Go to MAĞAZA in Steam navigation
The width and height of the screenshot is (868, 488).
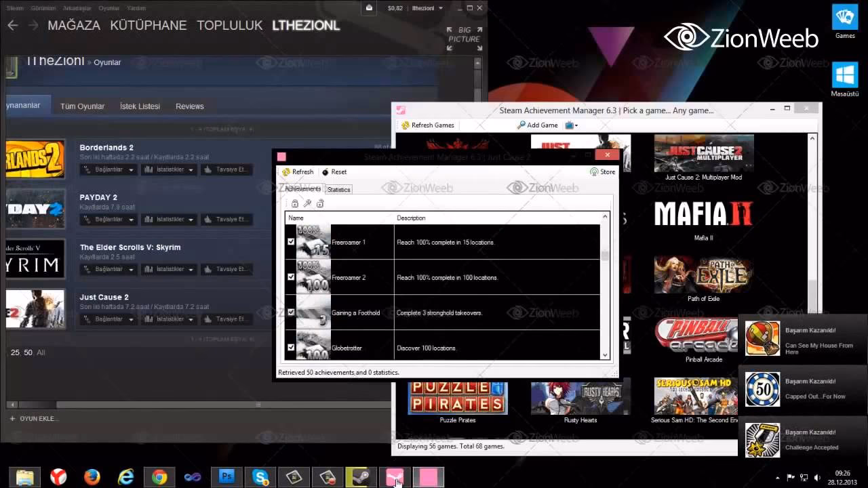(x=74, y=26)
